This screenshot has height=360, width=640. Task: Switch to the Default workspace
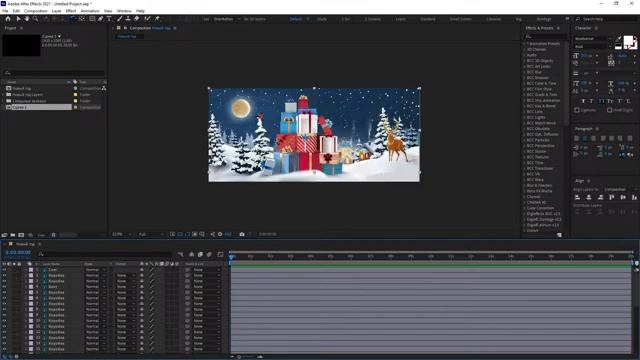pyautogui.click(x=296, y=19)
